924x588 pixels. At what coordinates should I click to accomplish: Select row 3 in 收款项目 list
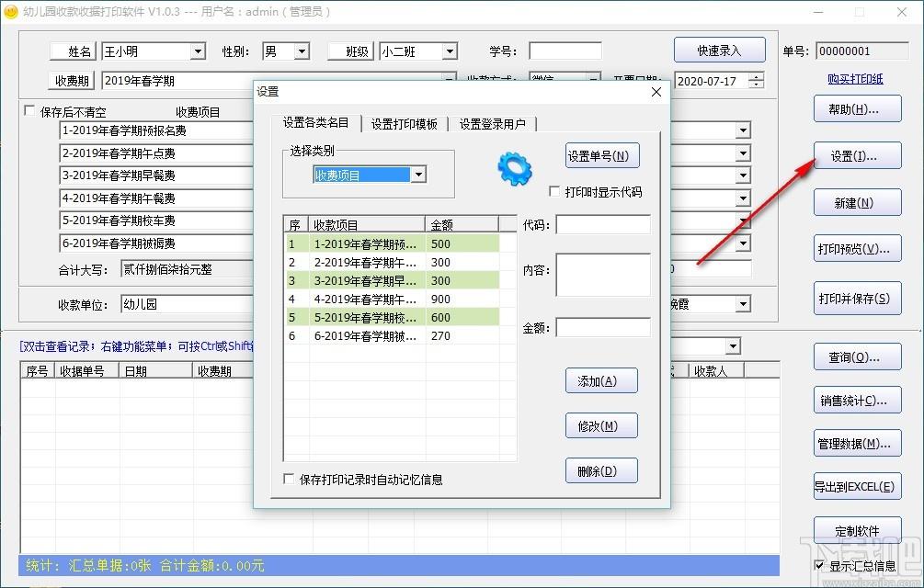pos(394,280)
